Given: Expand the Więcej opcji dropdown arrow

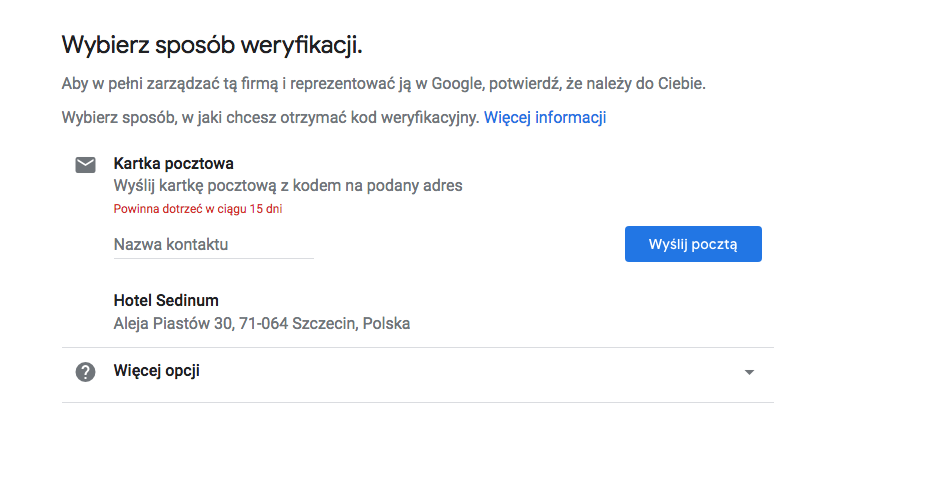Looking at the screenshot, I should click(749, 372).
